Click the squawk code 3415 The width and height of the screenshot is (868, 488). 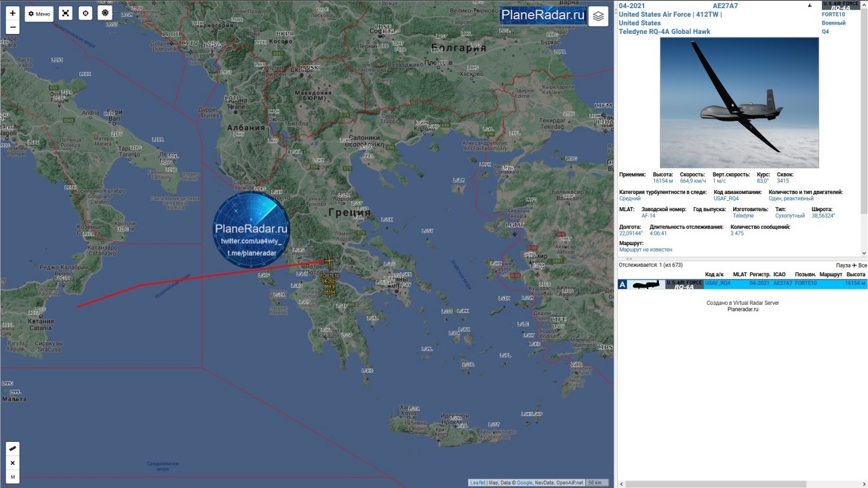click(783, 181)
